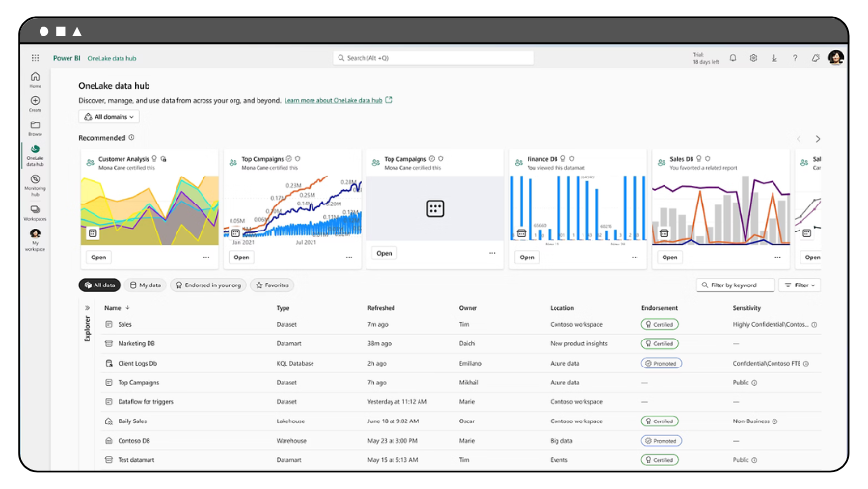This screenshot has height=489, width=868.
Task: Click the Sensitivity column header
Action: [746, 308]
